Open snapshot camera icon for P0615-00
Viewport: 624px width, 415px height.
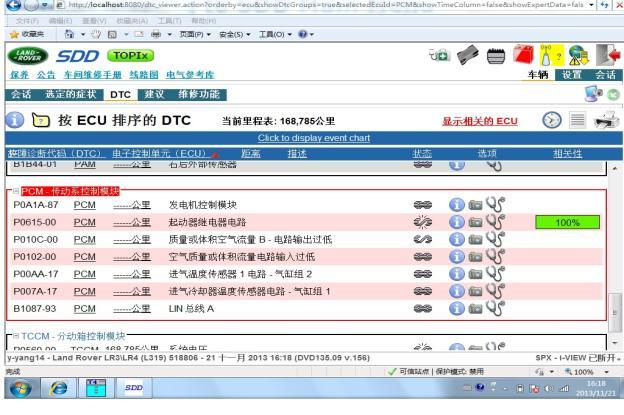tap(475, 222)
